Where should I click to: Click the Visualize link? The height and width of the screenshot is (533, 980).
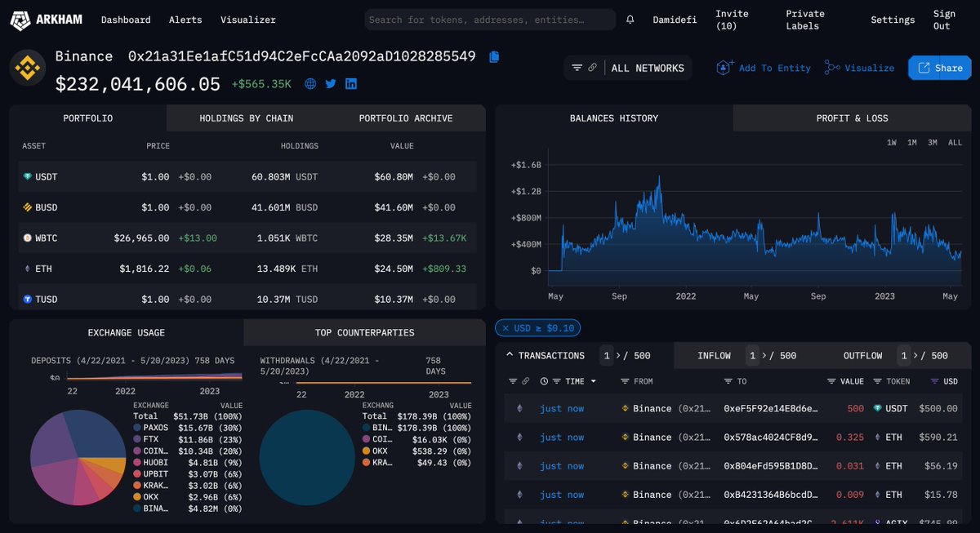pyautogui.click(x=859, y=68)
